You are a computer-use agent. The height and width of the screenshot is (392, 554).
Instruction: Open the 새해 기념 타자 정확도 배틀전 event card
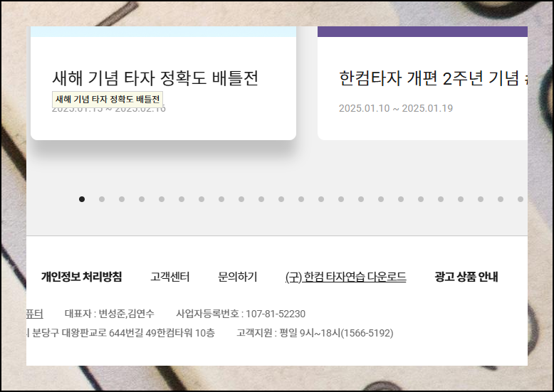pyautogui.click(x=163, y=83)
